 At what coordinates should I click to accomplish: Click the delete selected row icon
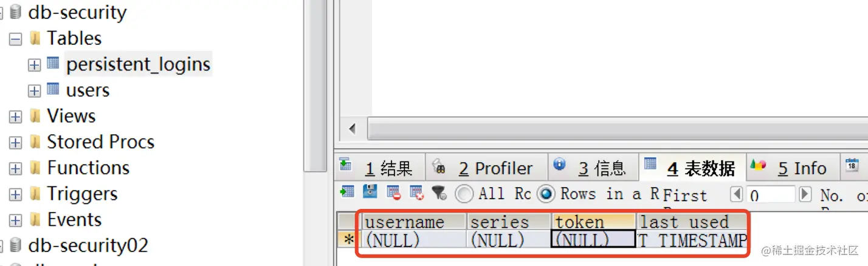(394, 193)
